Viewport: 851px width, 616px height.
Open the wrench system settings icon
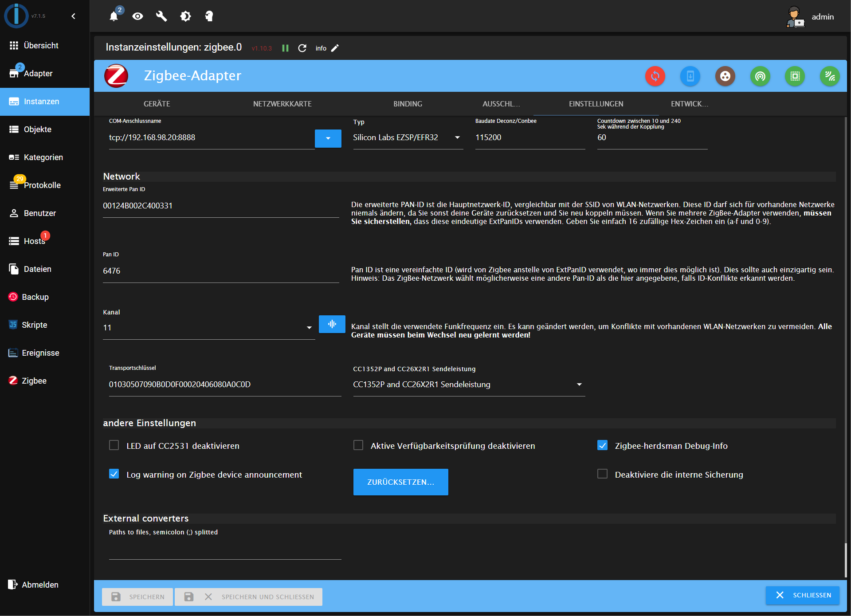[x=161, y=16]
